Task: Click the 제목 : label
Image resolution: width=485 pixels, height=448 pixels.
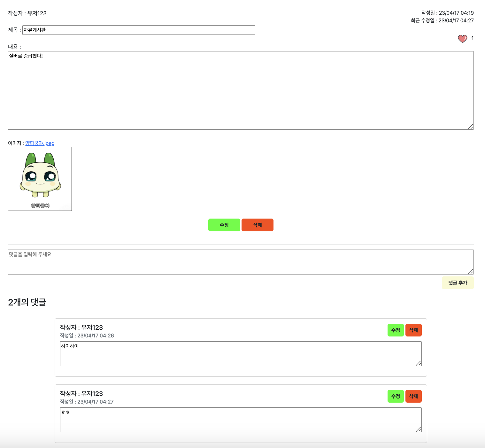Action: pos(14,30)
